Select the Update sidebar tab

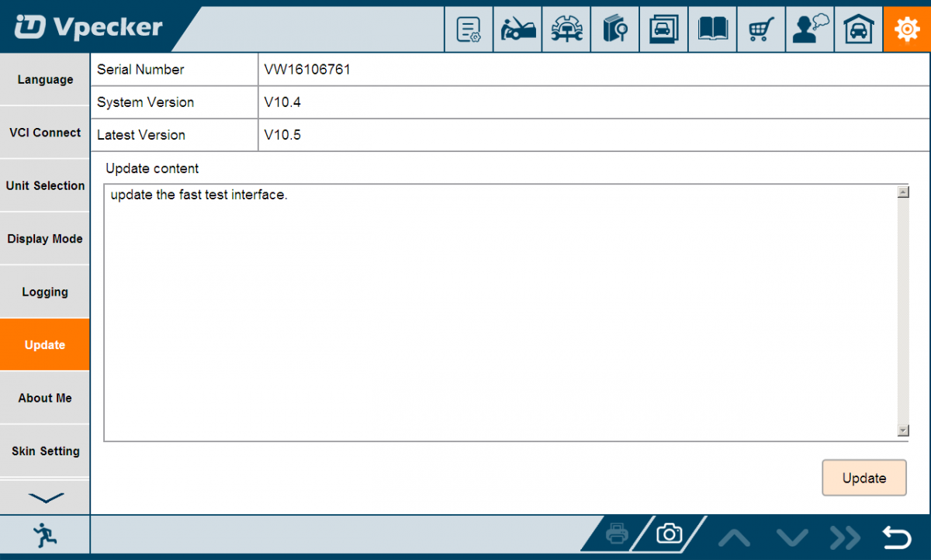pos(45,345)
